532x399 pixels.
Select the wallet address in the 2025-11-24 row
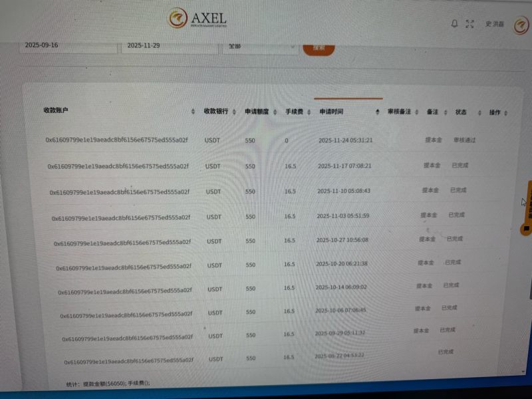[x=116, y=140]
